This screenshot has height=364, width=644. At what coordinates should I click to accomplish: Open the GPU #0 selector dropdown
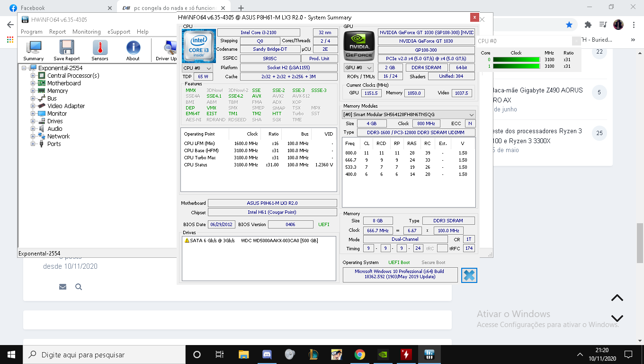358,68
